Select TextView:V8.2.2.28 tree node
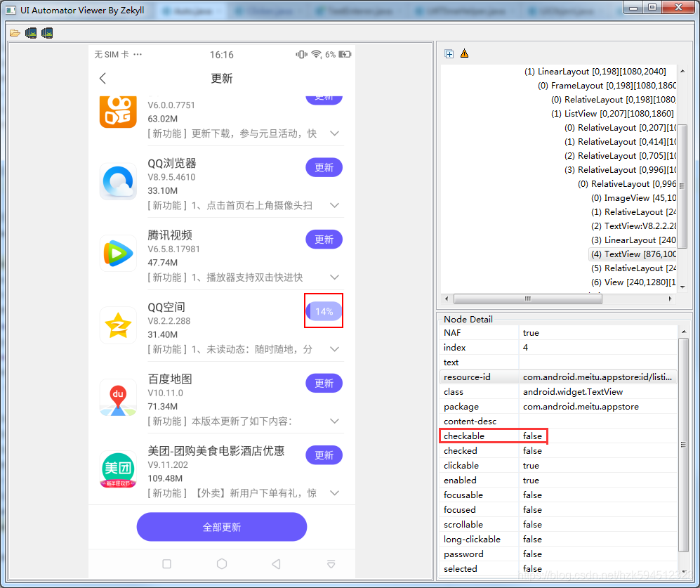700x588 pixels. (x=634, y=226)
